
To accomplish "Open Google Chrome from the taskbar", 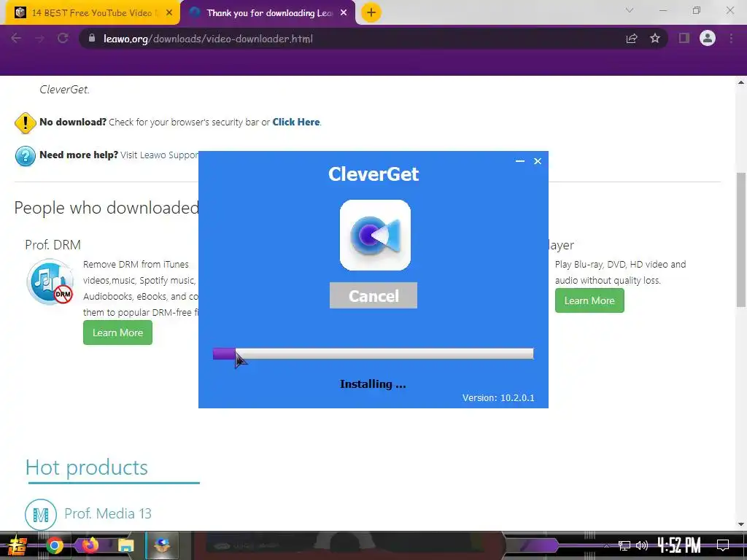I will [x=54, y=545].
